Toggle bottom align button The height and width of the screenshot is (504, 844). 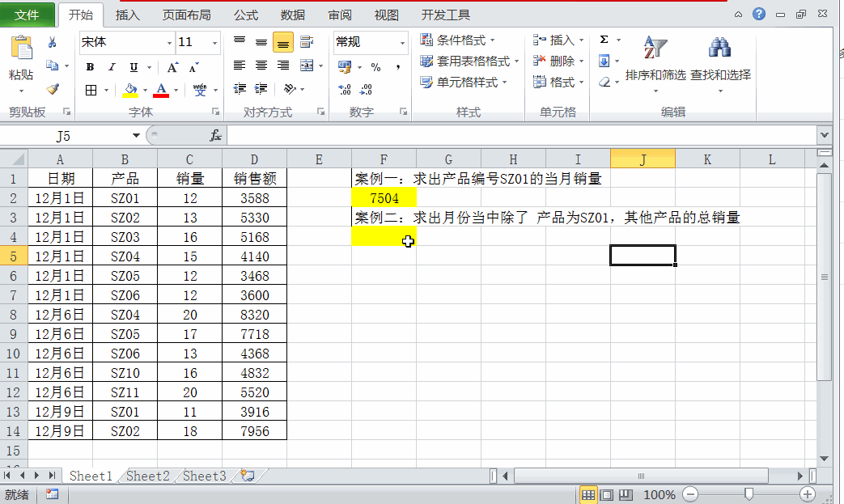[x=283, y=42]
